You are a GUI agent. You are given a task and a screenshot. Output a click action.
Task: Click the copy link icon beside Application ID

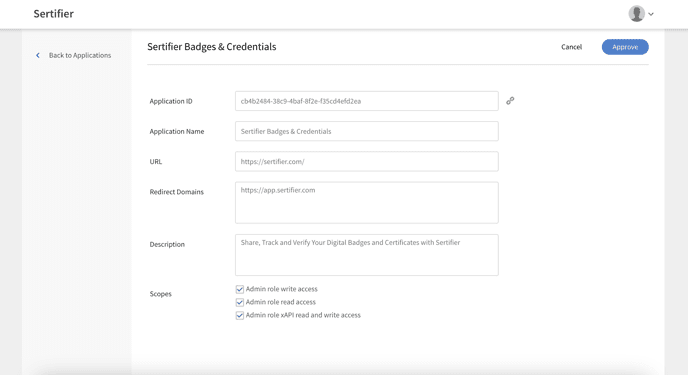510,101
